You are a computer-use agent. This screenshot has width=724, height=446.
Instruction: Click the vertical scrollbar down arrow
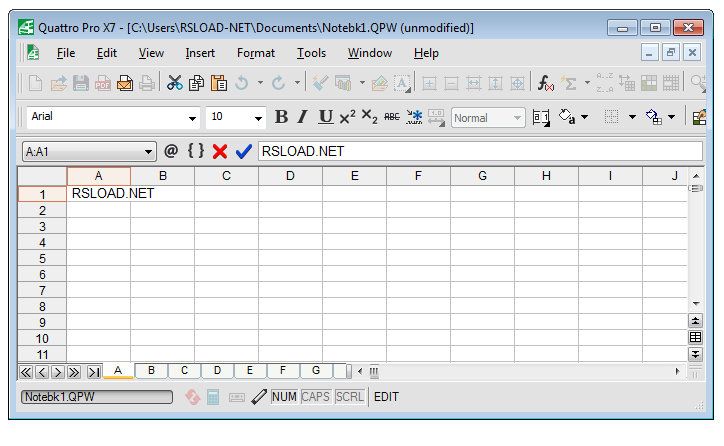coord(696,303)
